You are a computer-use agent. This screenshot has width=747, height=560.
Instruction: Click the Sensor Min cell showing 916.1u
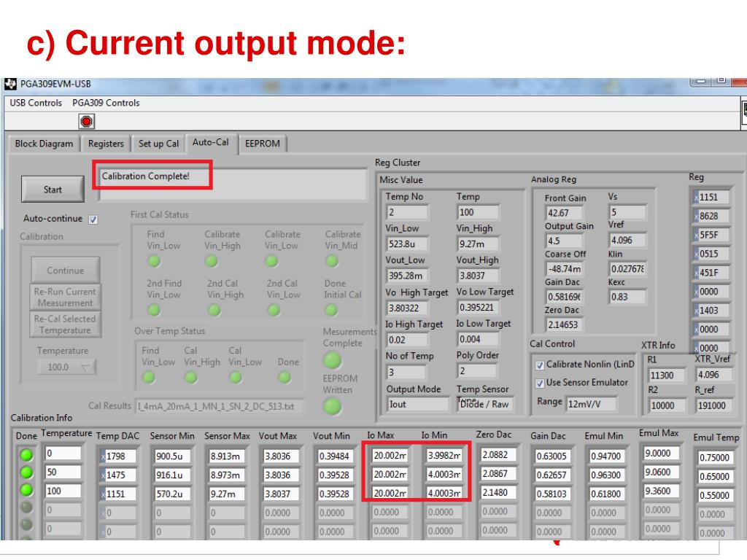pyautogui.click(x=172, y=475)
